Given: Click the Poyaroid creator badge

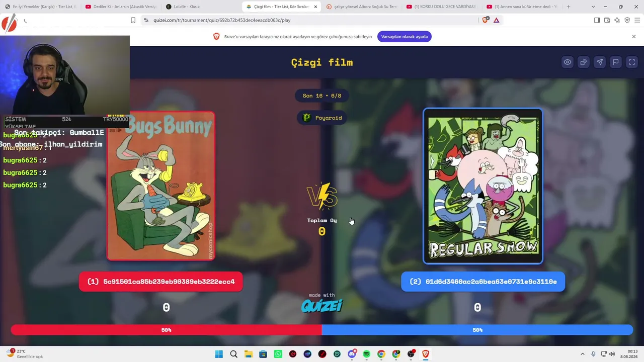Looking at the screenshot, I should click(322, 118).
